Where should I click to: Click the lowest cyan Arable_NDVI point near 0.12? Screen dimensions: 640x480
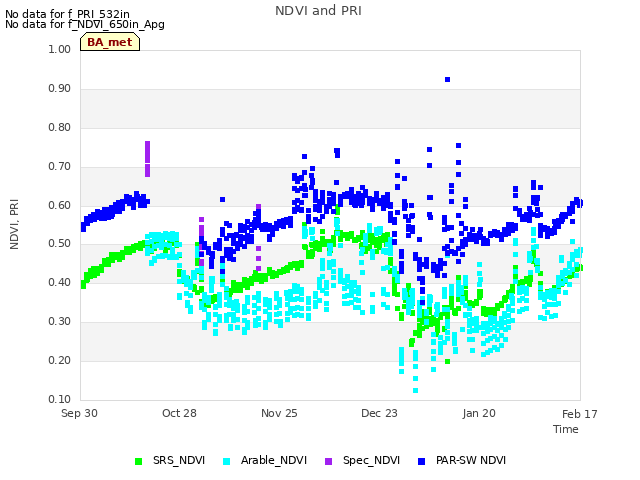click(x=416, y=391)
